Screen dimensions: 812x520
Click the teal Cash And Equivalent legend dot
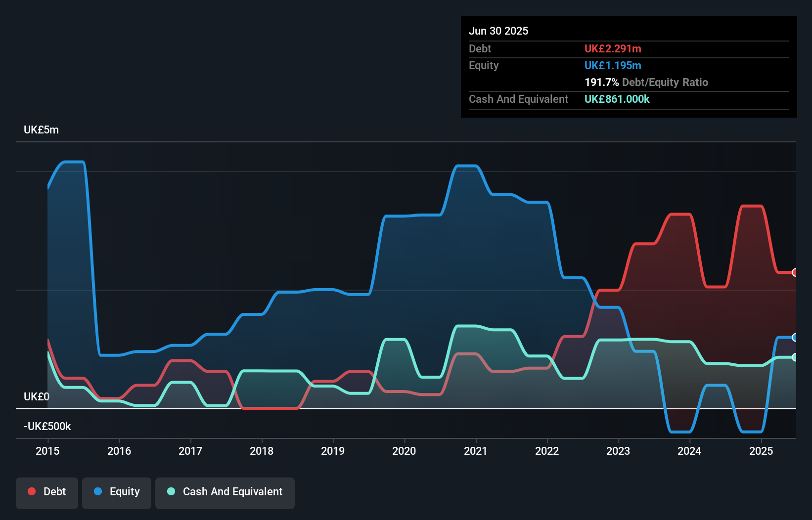(x=171, y=491)
